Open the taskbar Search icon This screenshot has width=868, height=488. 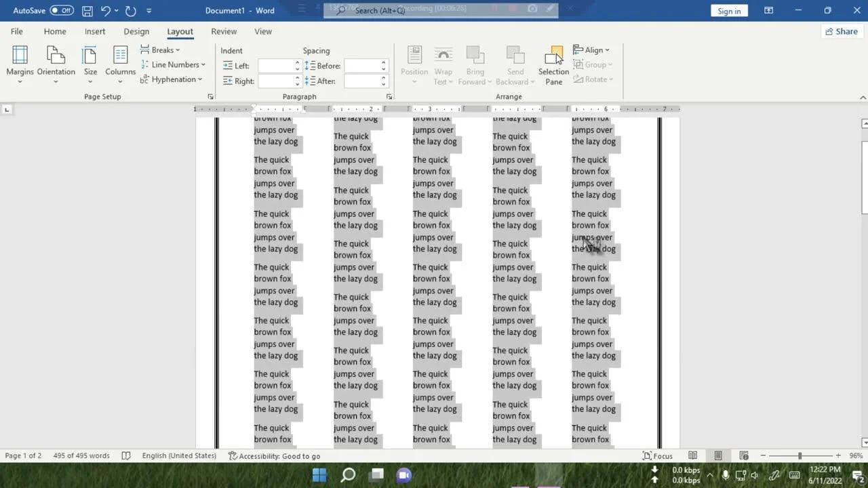pos(348,474)
